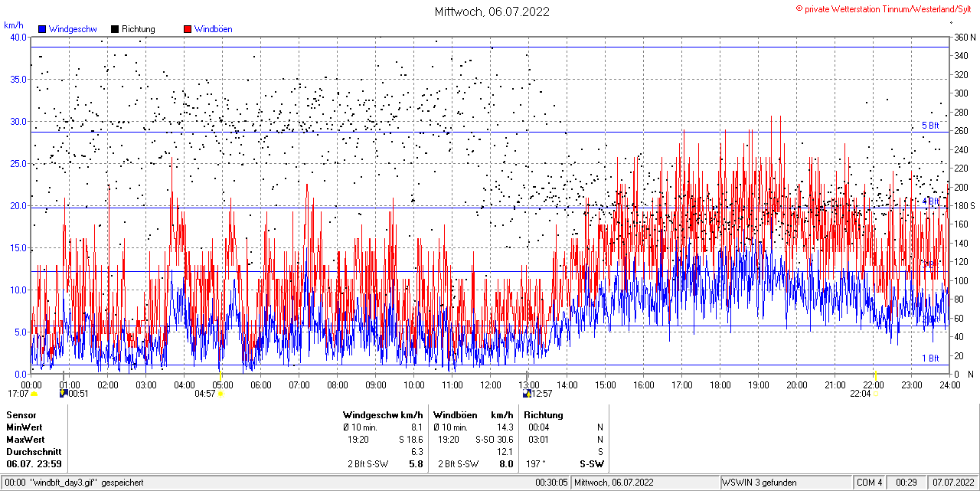Click the bold S-SW direction value
The image size is (980, 491).
tap(592, 464)
